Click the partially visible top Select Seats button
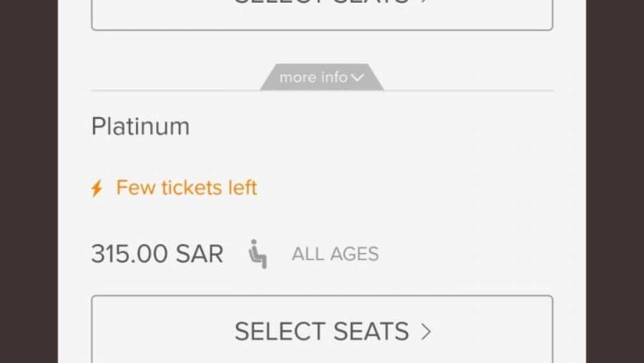This screenshot has width=644, height=363. (x=322, y=15)
